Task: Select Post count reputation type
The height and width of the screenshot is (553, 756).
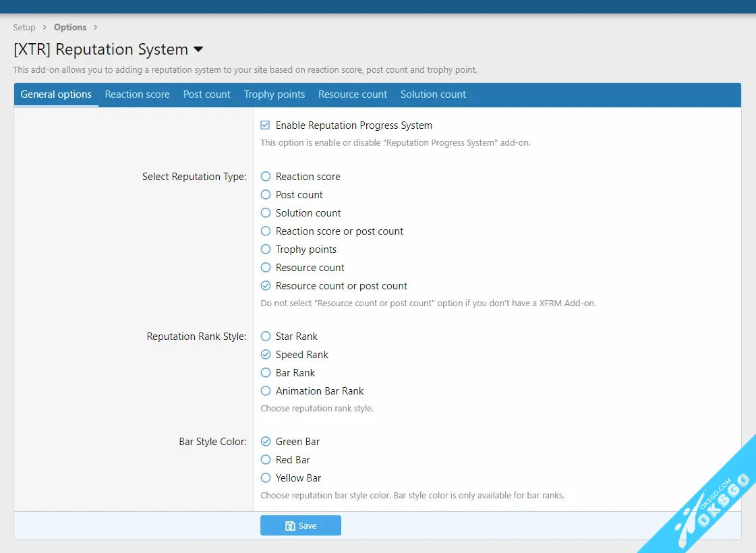Action: [265, 194]
